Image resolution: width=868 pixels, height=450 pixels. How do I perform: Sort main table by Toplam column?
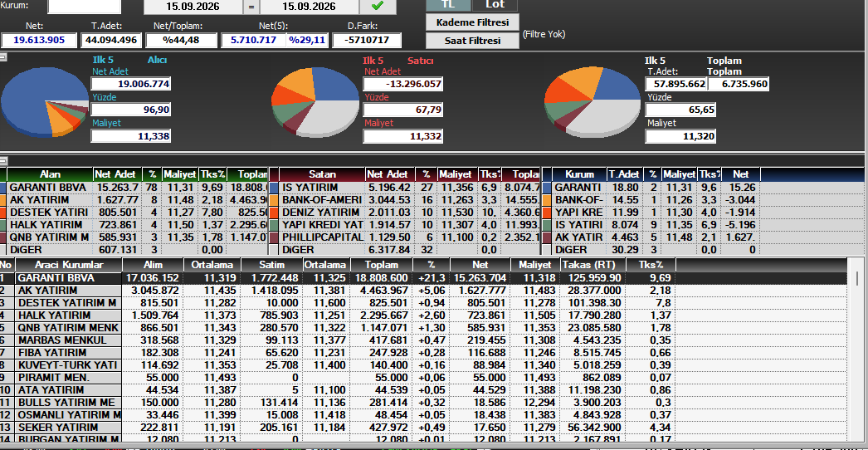(x=381, y=265)
